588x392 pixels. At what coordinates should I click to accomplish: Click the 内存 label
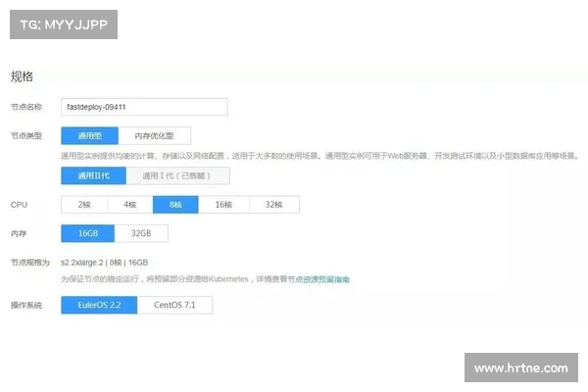(19, 233)
